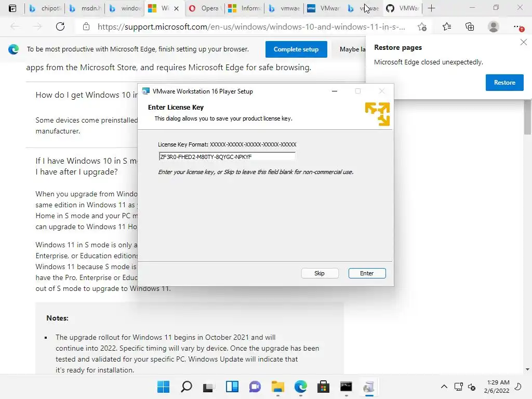Open notification moon icon
532x399 pixels.
518,387
